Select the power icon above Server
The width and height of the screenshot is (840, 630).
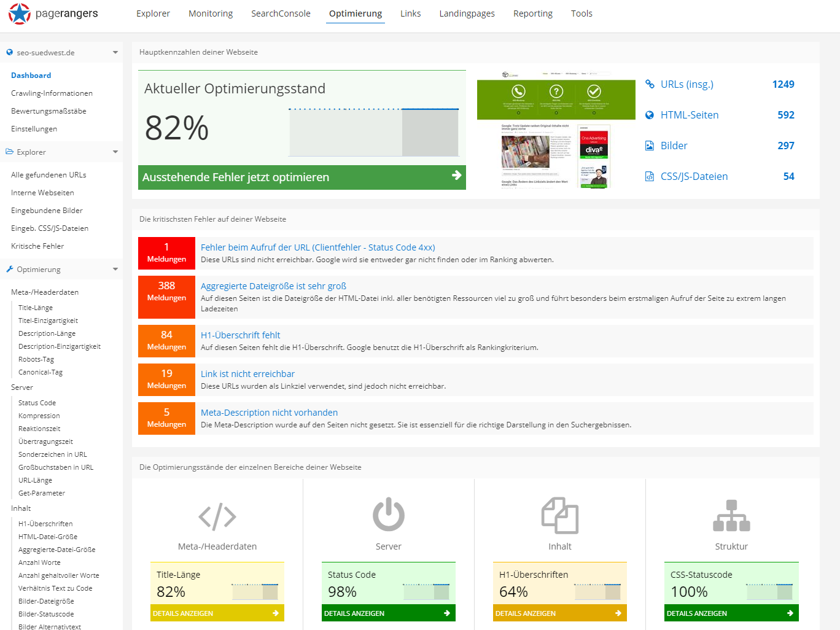click(x=388, y=516)
